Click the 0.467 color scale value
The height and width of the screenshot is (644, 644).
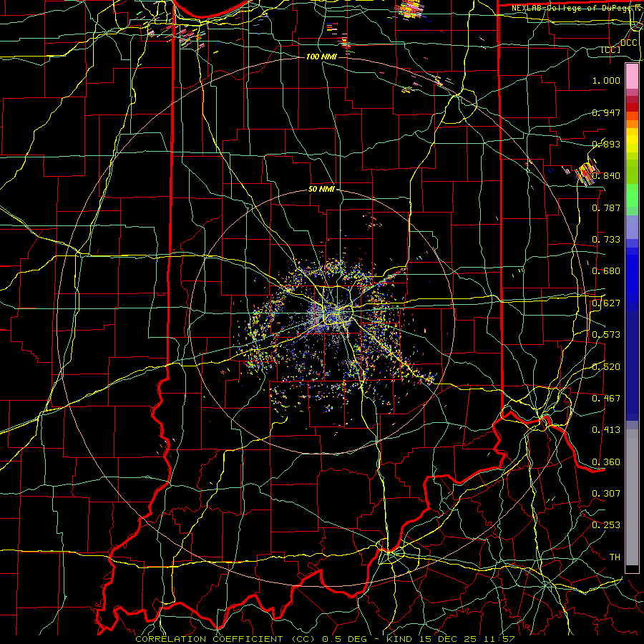click(606, 399)
